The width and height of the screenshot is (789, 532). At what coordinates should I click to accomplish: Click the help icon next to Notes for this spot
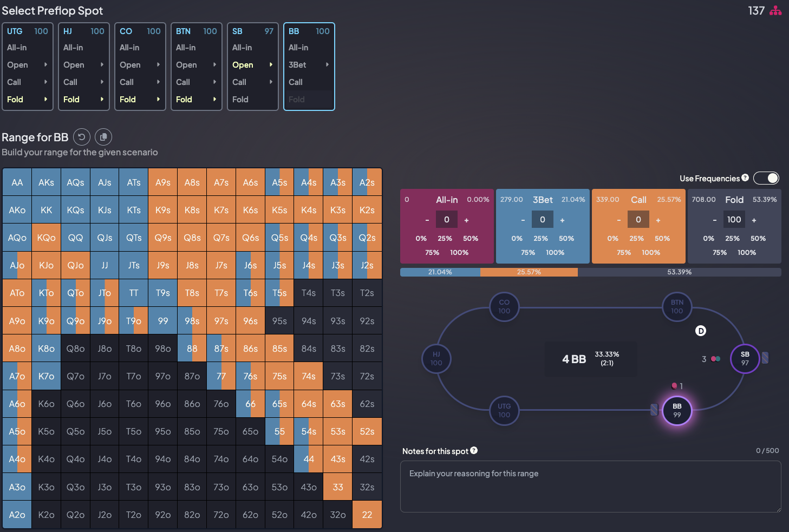474,450
